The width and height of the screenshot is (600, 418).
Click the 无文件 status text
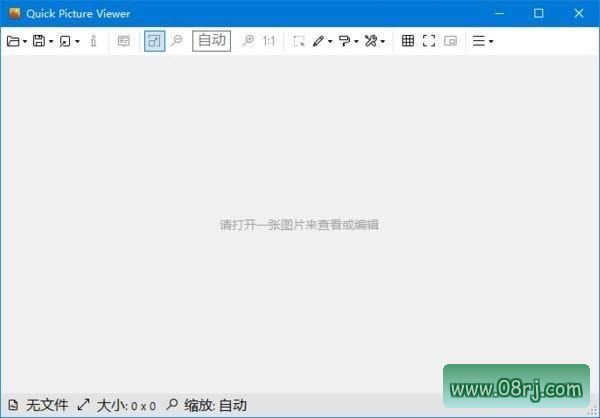click(x=47, y=405)
